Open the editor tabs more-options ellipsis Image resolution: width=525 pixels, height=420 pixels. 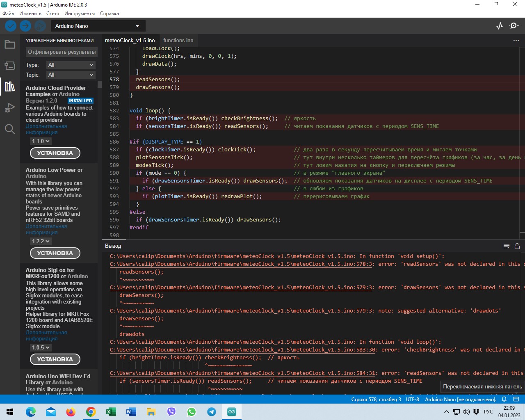point(516,40)
